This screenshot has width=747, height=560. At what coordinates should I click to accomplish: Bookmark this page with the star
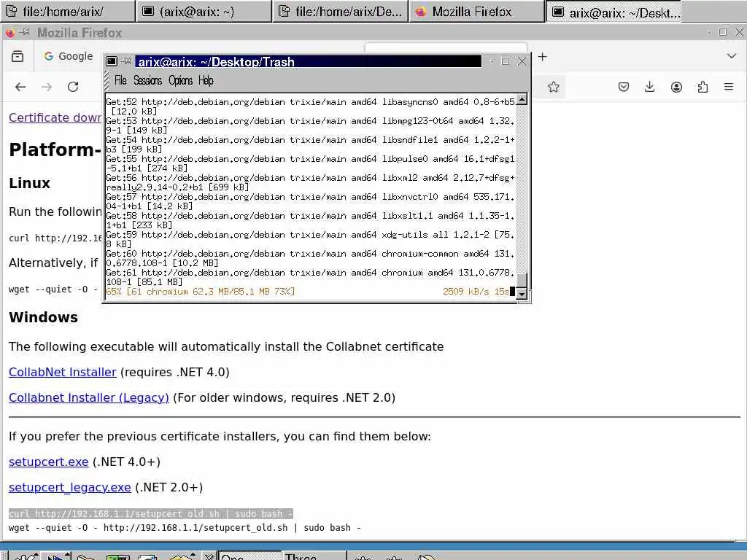(x=553, y=87)
